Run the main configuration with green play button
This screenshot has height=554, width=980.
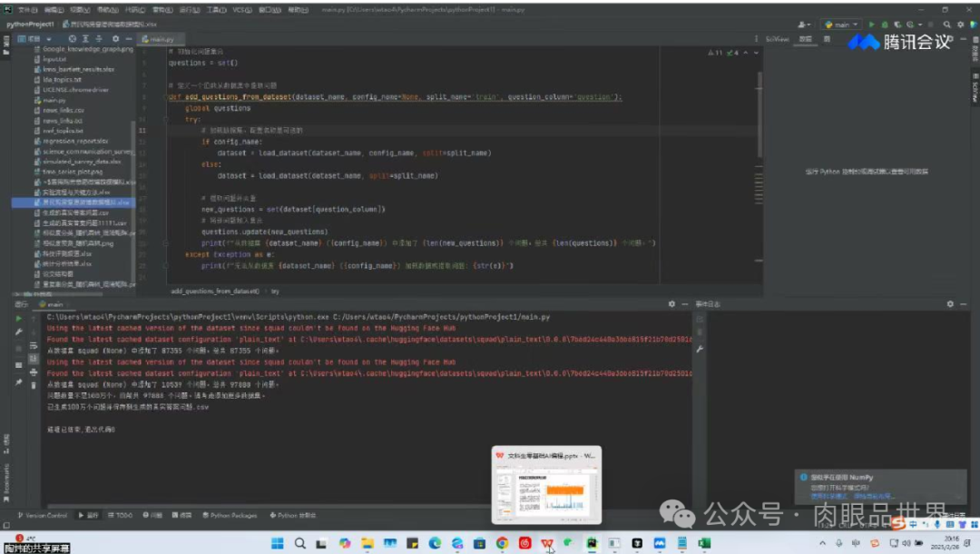coord(871,25)
